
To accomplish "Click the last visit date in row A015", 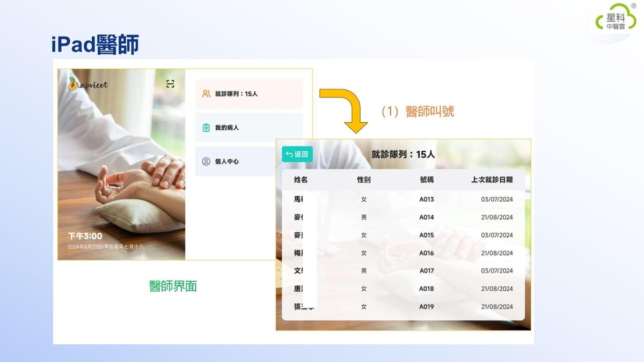I will [x=497, y=235].
